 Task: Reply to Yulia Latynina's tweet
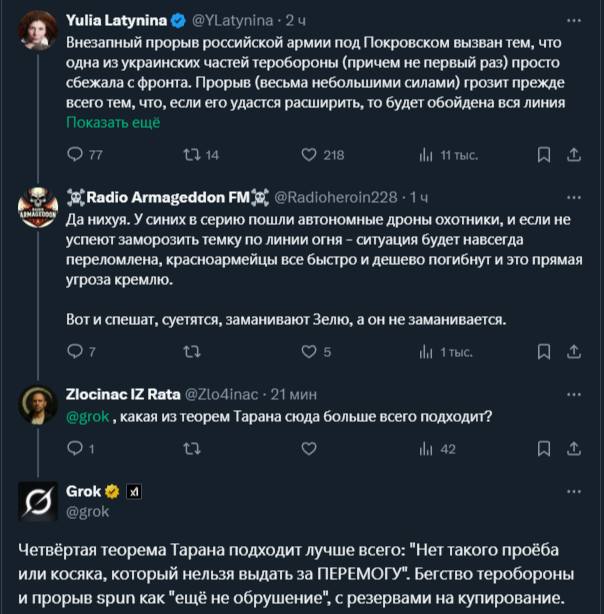[75, 155]
